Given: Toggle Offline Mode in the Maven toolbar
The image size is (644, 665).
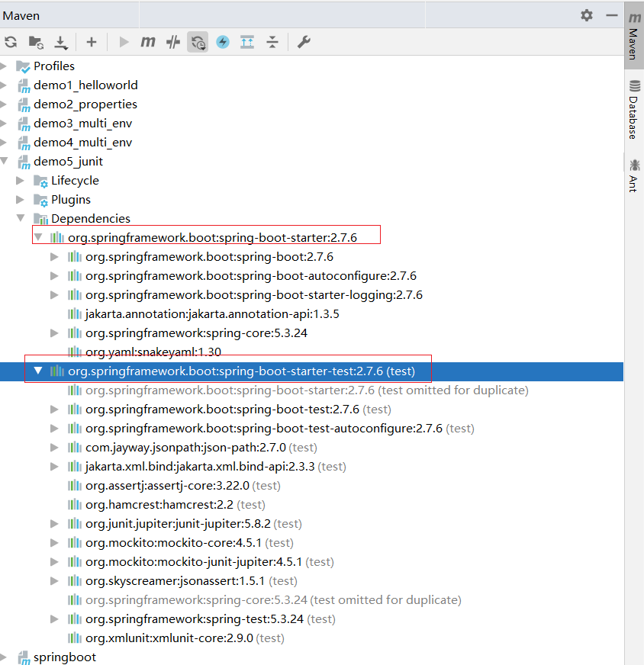Looking at the screenshot, I should pos(173,42).
